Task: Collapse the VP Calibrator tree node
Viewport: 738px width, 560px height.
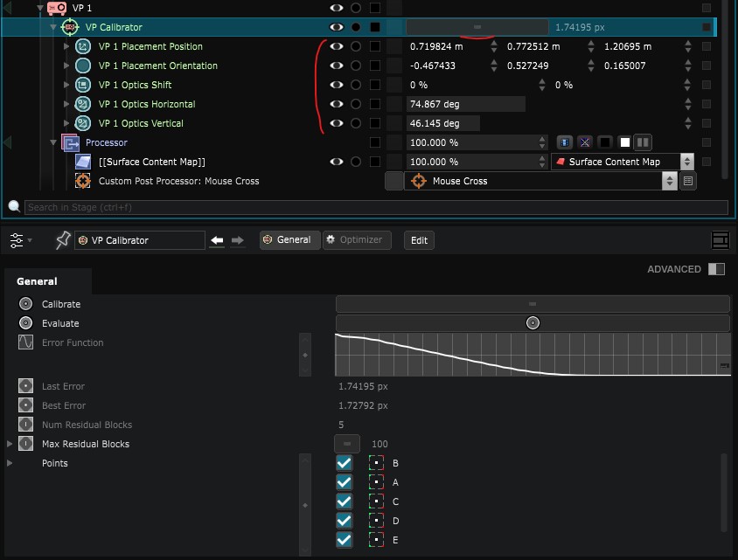Action: (53, 27)
